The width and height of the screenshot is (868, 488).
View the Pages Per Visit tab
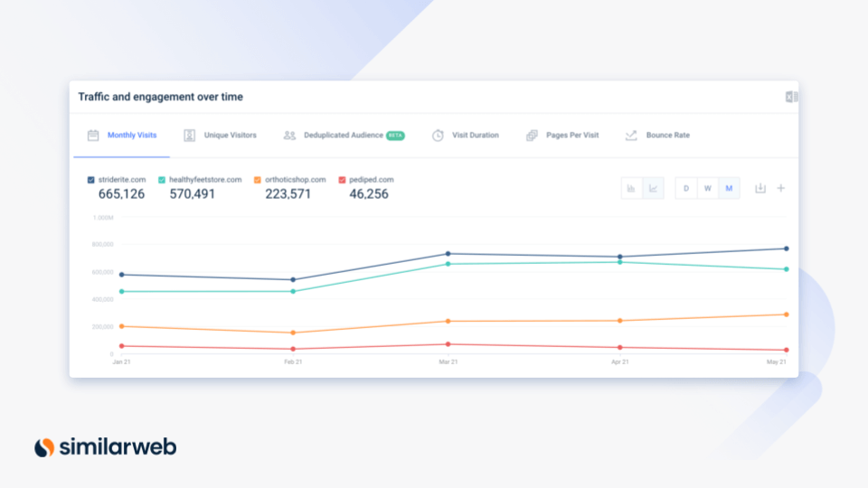[x=562, y=135]
